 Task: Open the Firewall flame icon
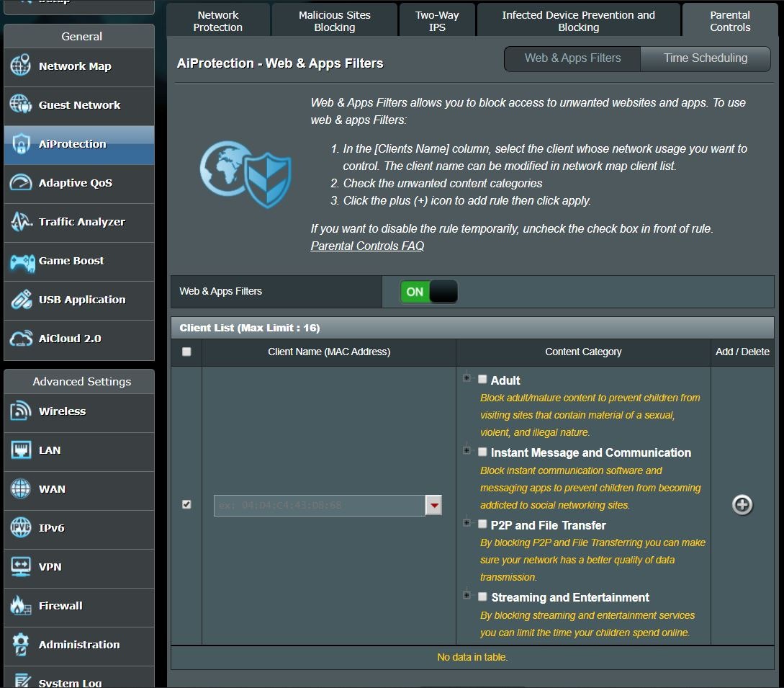point(20,606)
